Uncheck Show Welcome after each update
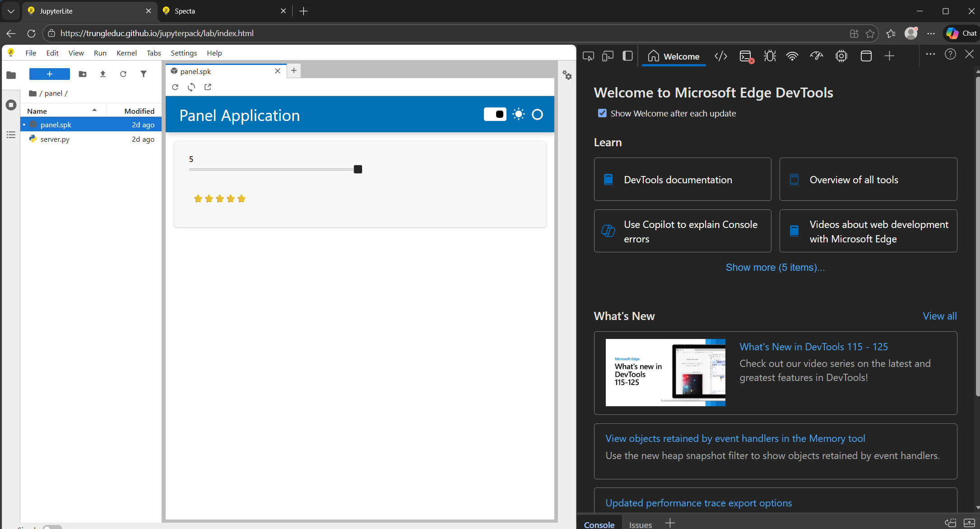The height and width of the screenshot is (529, 980). point(602,113)
